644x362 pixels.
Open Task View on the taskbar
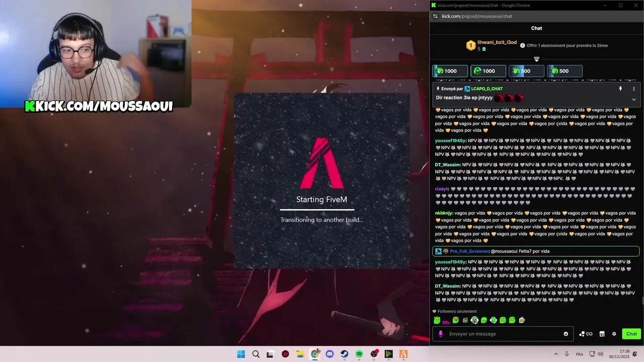[270, 354]
